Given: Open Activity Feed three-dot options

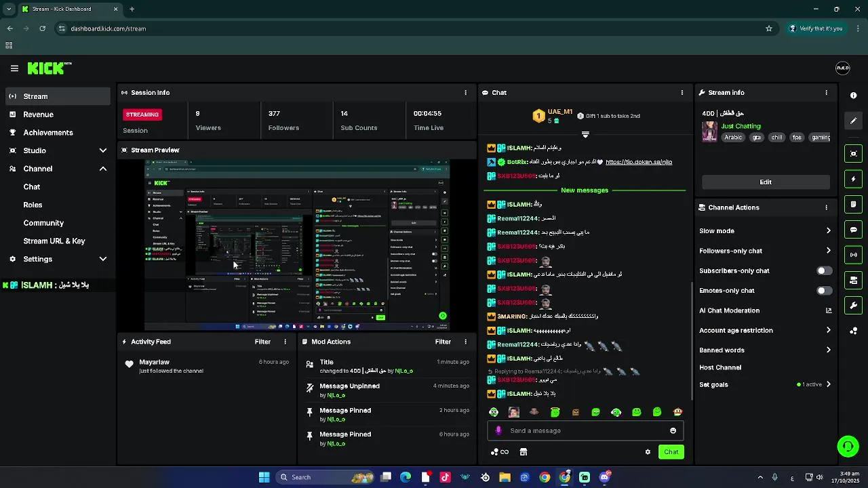Looking at the screenshot, I should pyautogui.click(x=285, y=342).
